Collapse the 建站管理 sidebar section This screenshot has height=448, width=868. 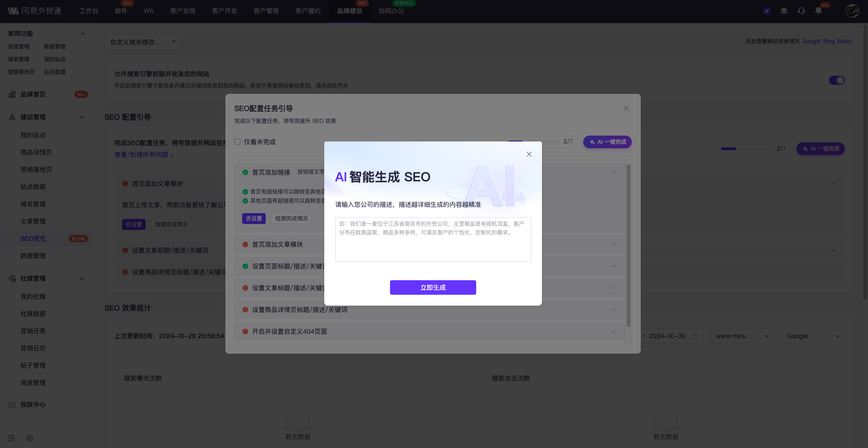pos(82,117)
